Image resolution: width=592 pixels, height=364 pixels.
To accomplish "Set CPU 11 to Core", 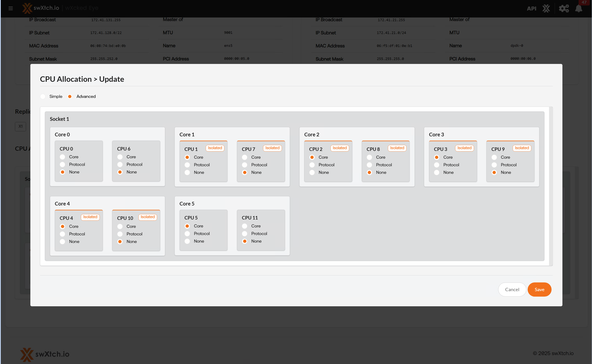I will pos(245,226).
